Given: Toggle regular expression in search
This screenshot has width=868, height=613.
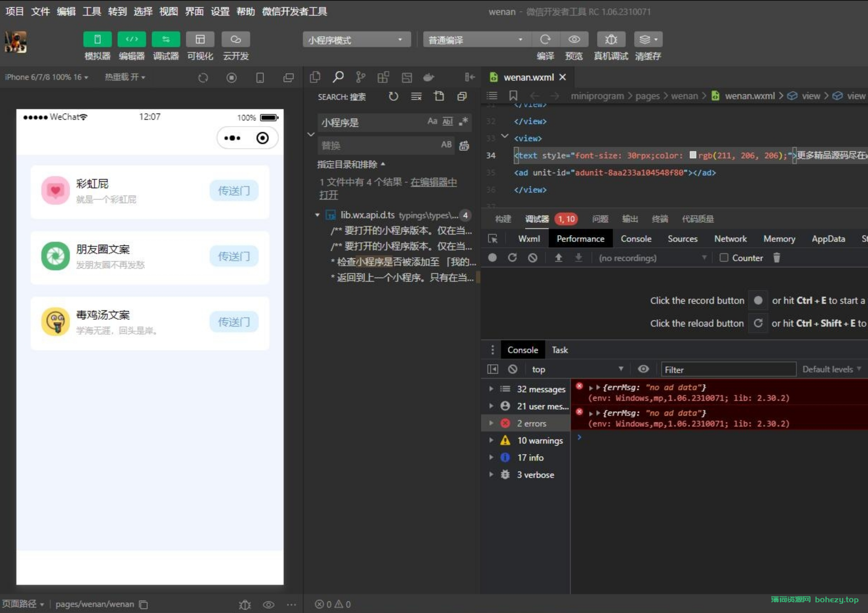Looking at the screenshot, I should pyautogui.click(x=463, y=122).
